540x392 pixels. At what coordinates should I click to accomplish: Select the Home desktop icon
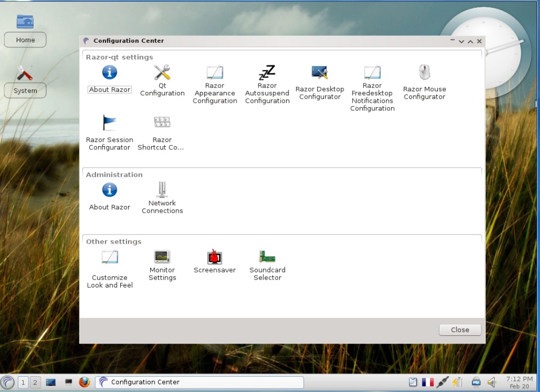click(x=25, y=30)
